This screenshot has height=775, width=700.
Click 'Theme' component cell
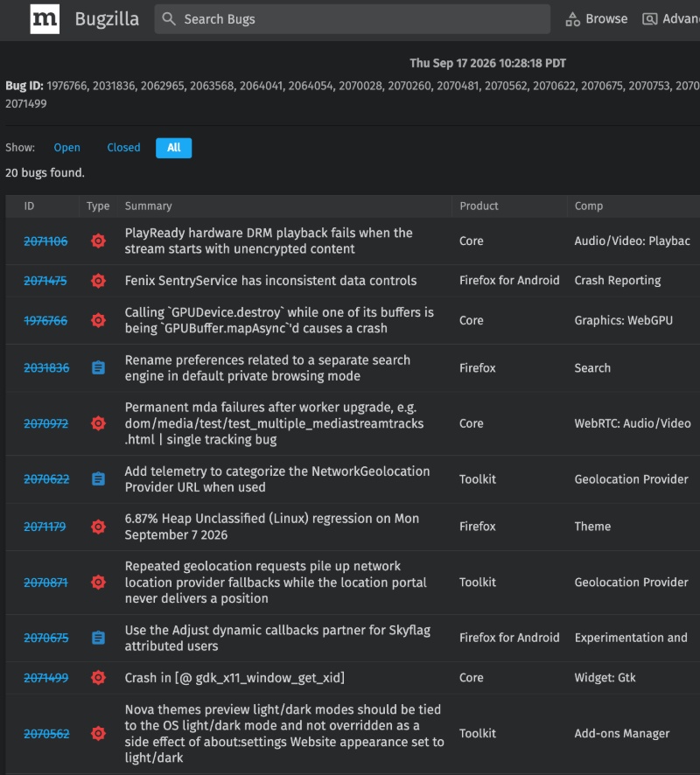point(592,527)
